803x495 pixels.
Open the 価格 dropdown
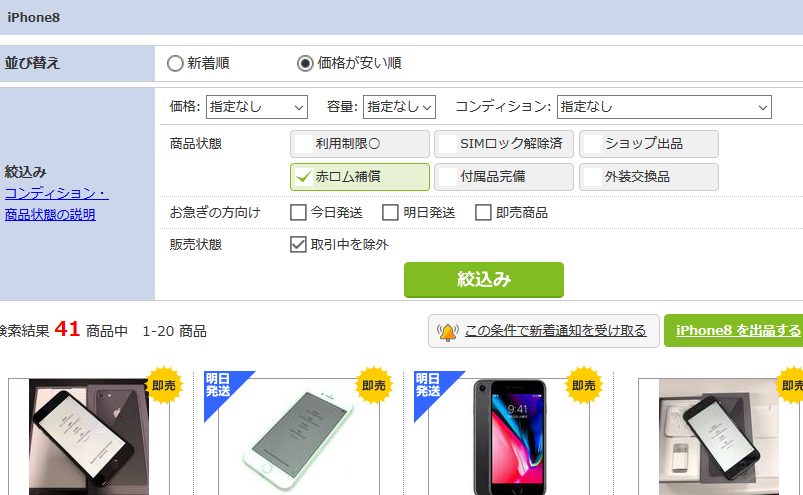coord(257,107)
